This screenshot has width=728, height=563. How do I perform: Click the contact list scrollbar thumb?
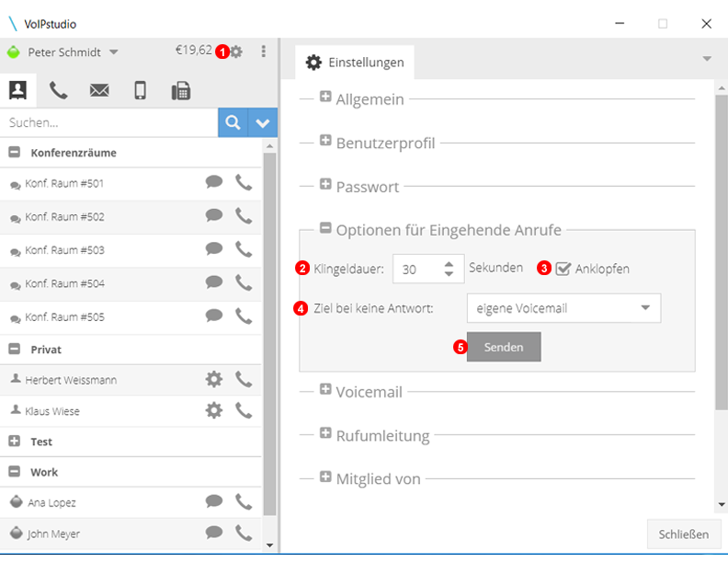(x=269, y=335)
